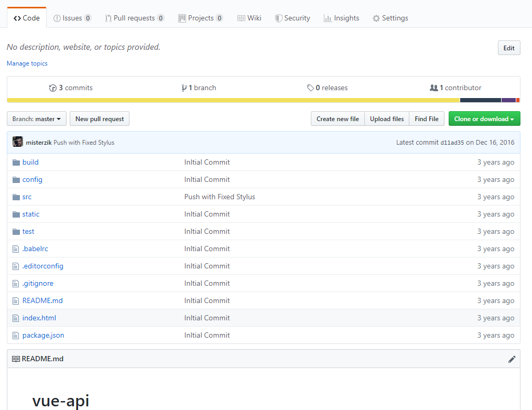Image resolution: width=532 pixels, height=410 pixels.
Task: Click the pencil icon to edit README
Action: (512, 359)
